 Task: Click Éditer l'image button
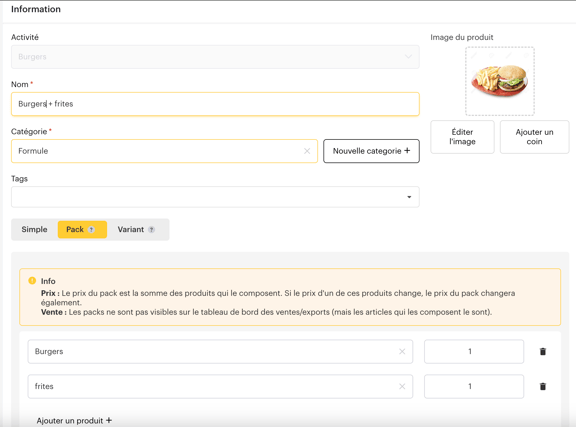point(462,137)
